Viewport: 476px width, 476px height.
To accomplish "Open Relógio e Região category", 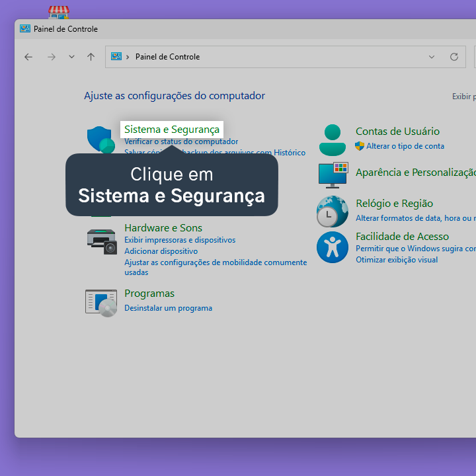I will [x=394, y=204].
